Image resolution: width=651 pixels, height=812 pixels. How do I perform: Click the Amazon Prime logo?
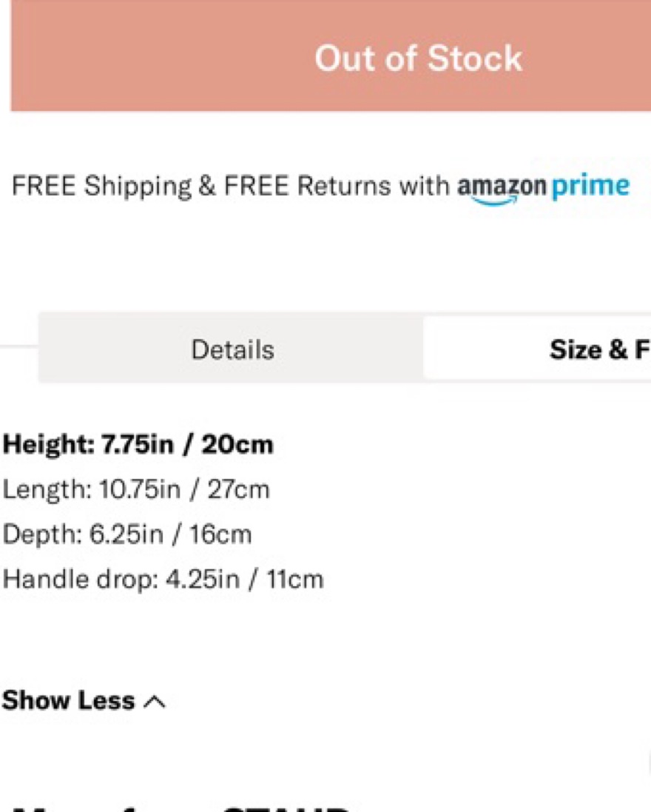544,187
